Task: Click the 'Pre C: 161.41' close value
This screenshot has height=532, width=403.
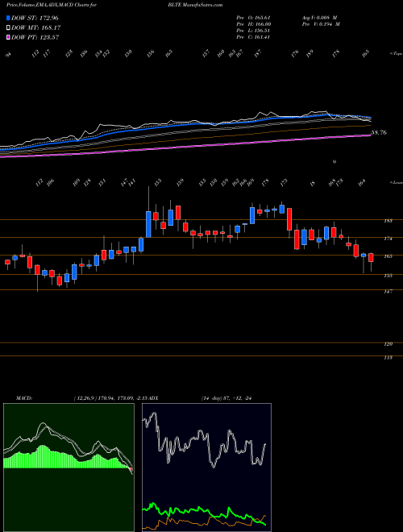Action: click(x=253, y=37)
